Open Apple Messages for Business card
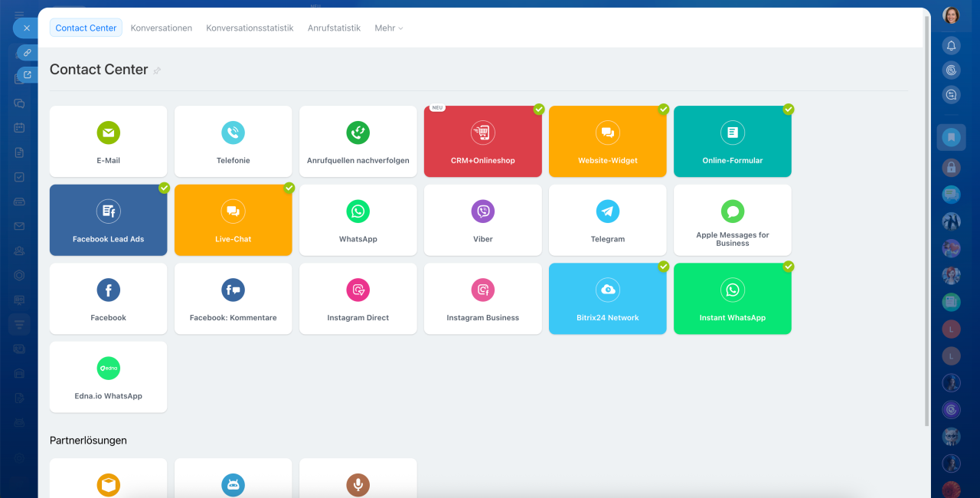 click(732, 220)
